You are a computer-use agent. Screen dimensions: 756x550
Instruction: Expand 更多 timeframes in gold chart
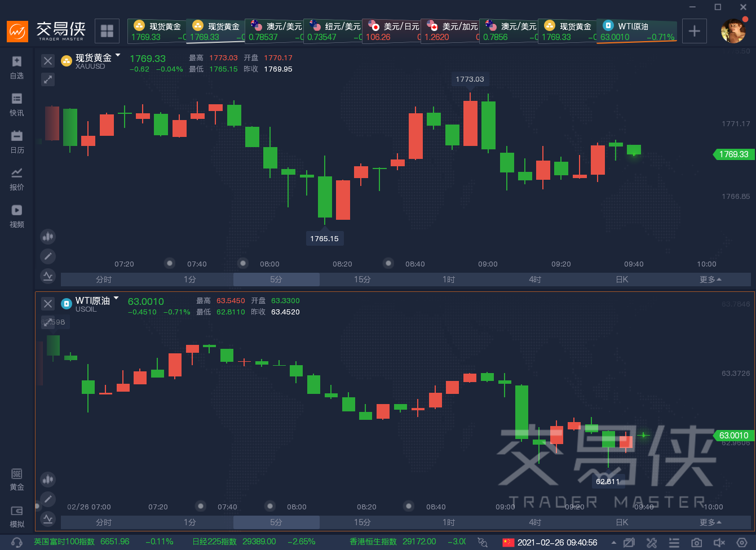tap(710, 280)
